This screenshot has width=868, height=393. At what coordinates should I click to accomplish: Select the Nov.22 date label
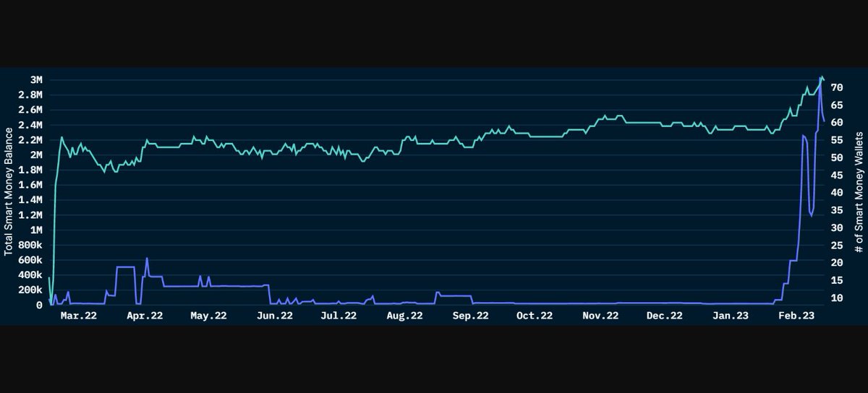[601, 316]
